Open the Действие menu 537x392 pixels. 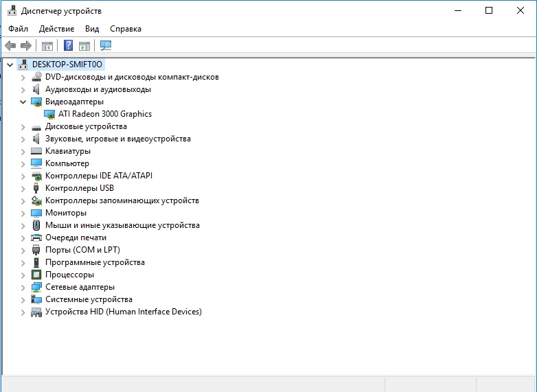(x=57, y=29)
